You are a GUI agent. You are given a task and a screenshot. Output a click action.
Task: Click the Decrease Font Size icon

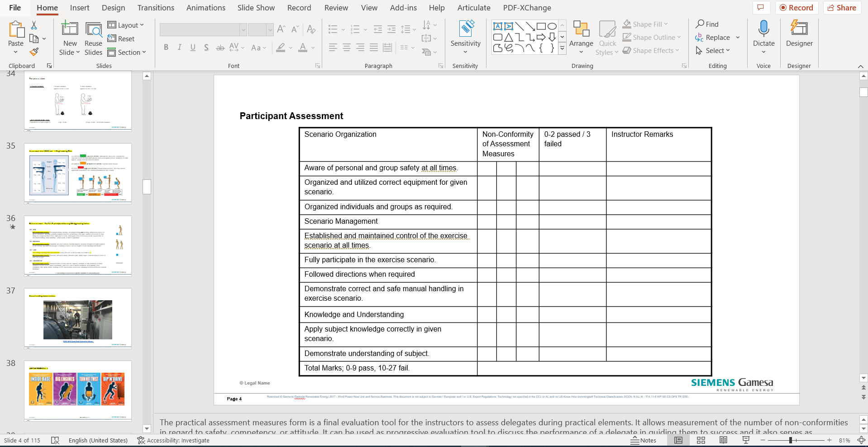click(x=295, y=29)
